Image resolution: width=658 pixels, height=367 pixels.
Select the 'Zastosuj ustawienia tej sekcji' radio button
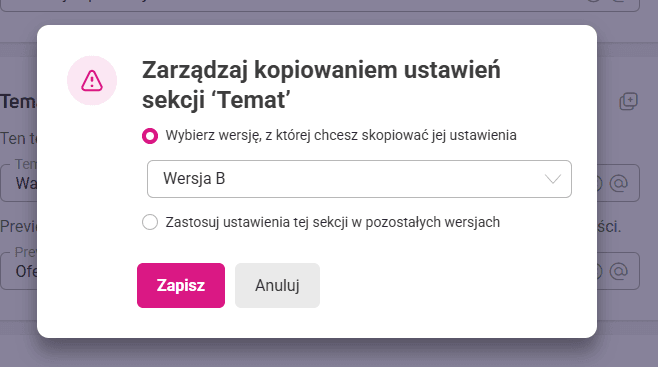[150, 222]
